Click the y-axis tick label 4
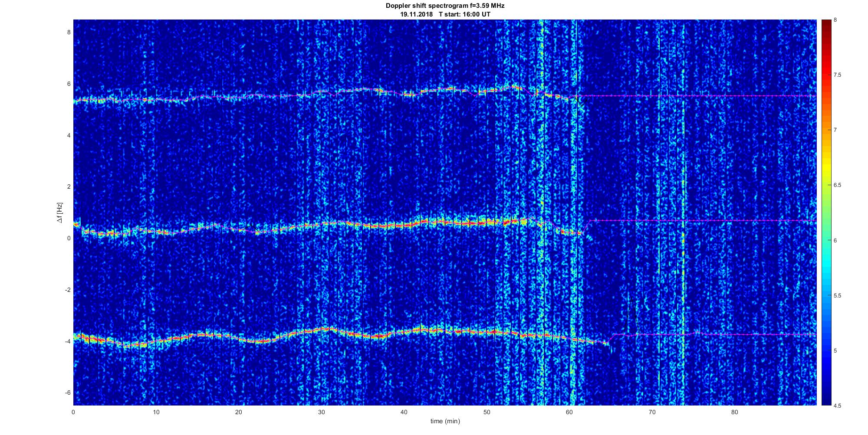 (68, 135)
